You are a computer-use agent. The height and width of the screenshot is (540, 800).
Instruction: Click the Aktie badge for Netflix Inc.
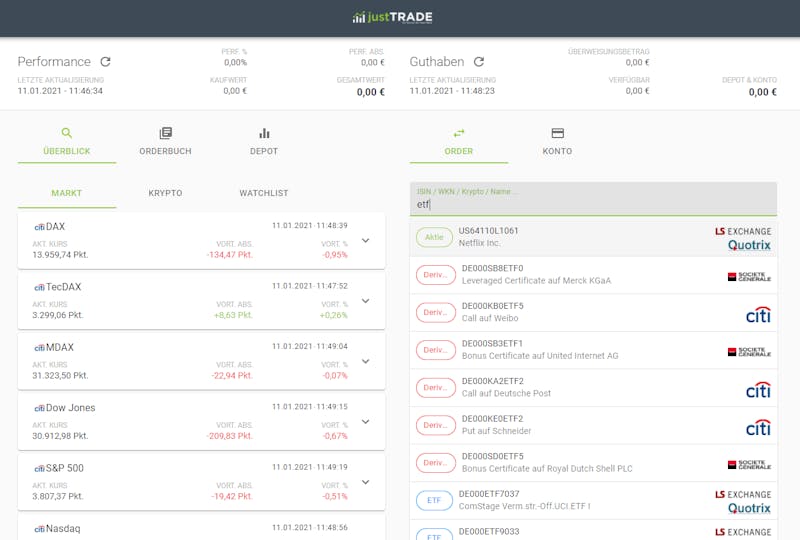click(434, 237)
